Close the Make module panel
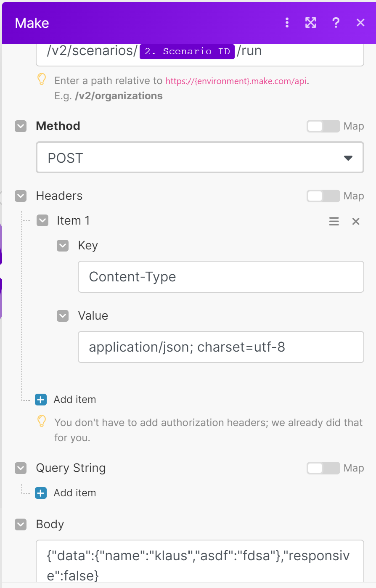 pos(360,23)
